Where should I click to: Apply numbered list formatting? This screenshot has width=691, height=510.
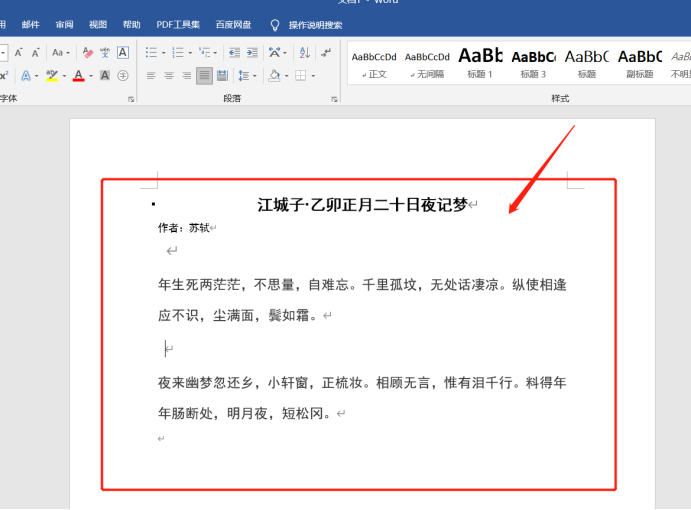click(x=178, y=53)
